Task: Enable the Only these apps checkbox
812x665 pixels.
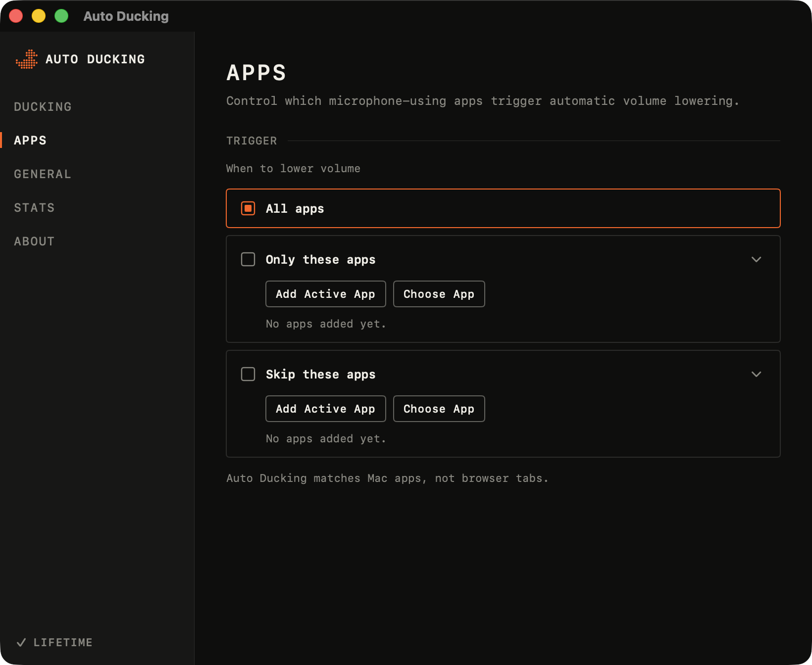Action: (x=248, y=259)
